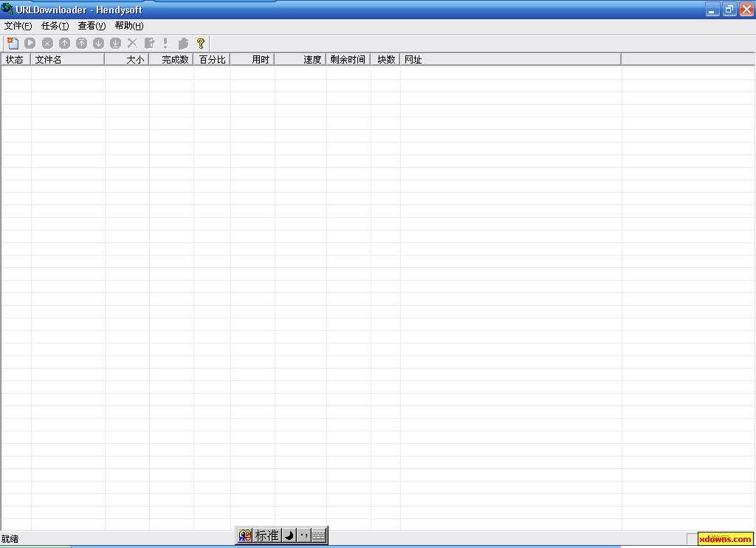The height and width of the screenshot is (548, 756).
Task: Click the move task to top icon
Action: (81, 44)
